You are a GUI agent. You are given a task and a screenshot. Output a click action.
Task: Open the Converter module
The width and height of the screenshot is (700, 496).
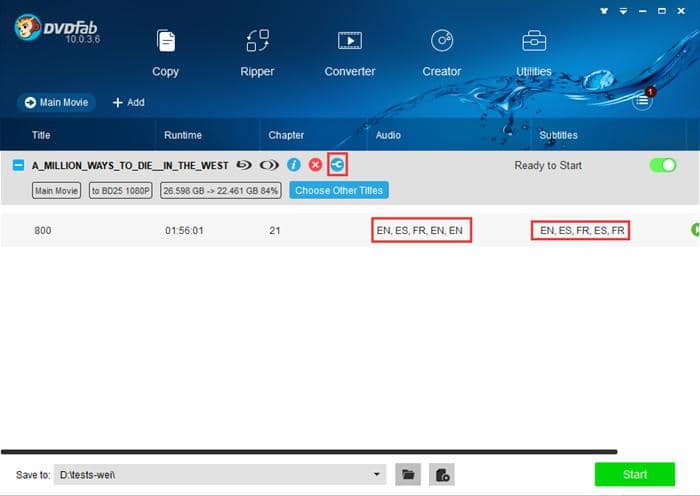coord(350,54)
